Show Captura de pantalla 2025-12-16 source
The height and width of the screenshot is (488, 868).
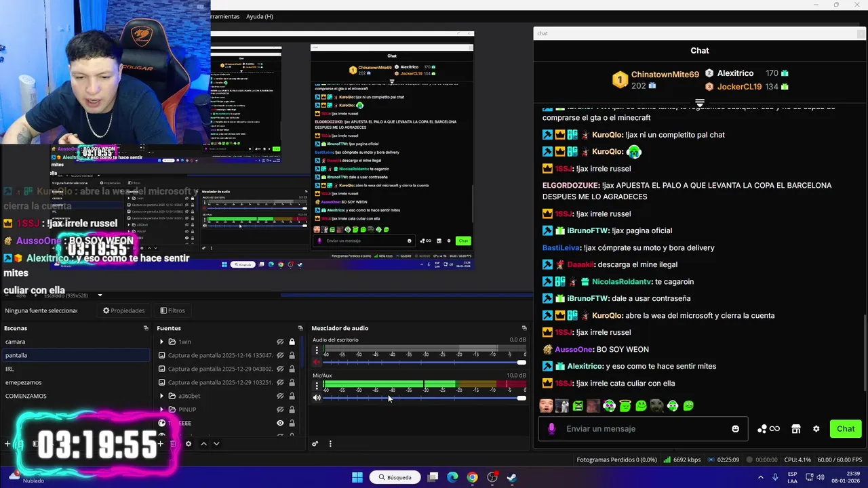click(280, 355)
